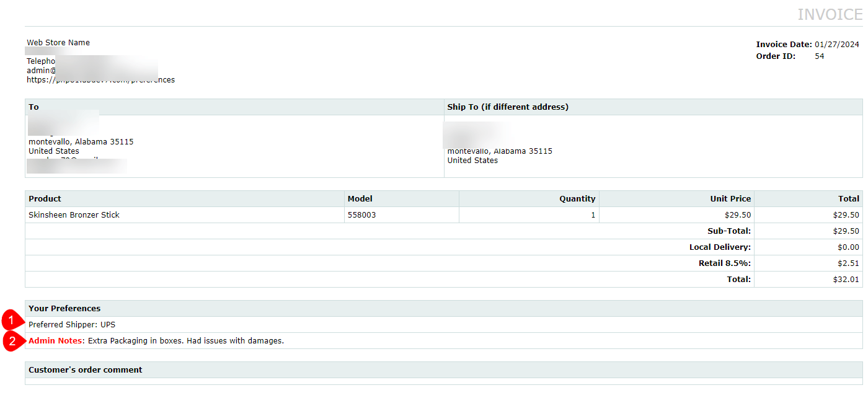The width and height of the screenshot is (868, 398).
Task: Click the red number 1 callout marker
Action: [11, 321]
